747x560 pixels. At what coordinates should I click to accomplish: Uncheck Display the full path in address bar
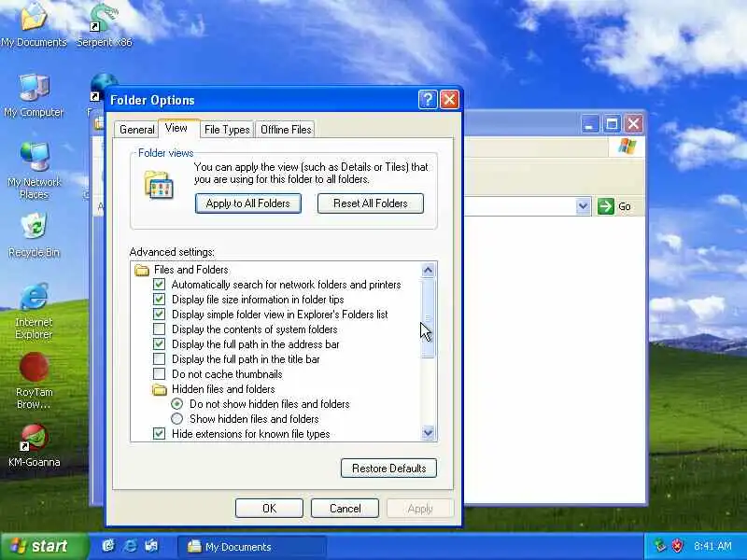pyautogui.click(x=159, y=344)
